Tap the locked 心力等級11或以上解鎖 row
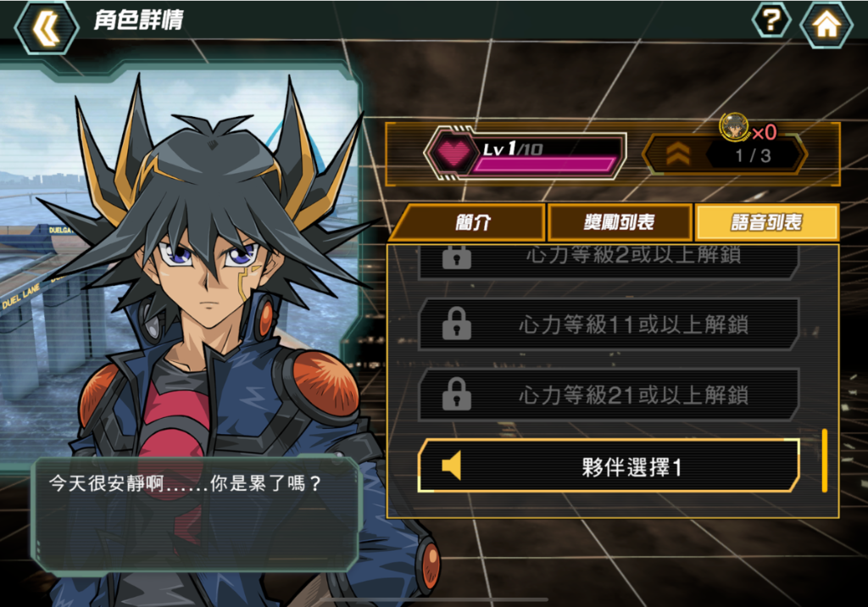 (x=609, y=324)
